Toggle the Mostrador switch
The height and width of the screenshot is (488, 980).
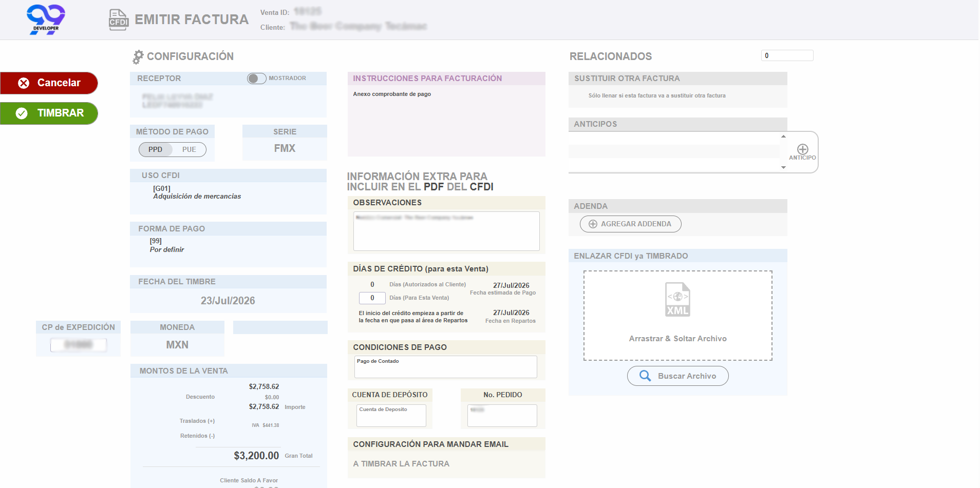coord(256,79)
